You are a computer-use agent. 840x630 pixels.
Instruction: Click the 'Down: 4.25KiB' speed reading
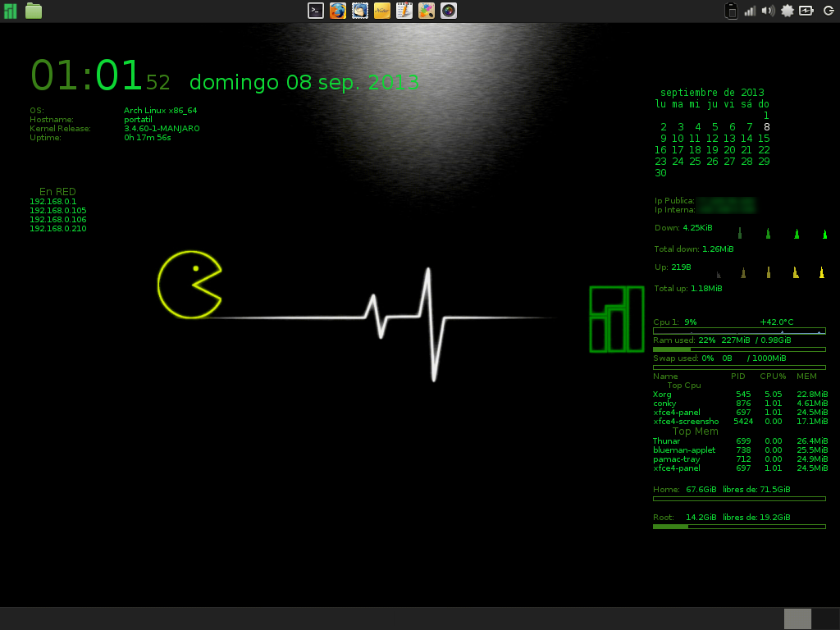683,228
